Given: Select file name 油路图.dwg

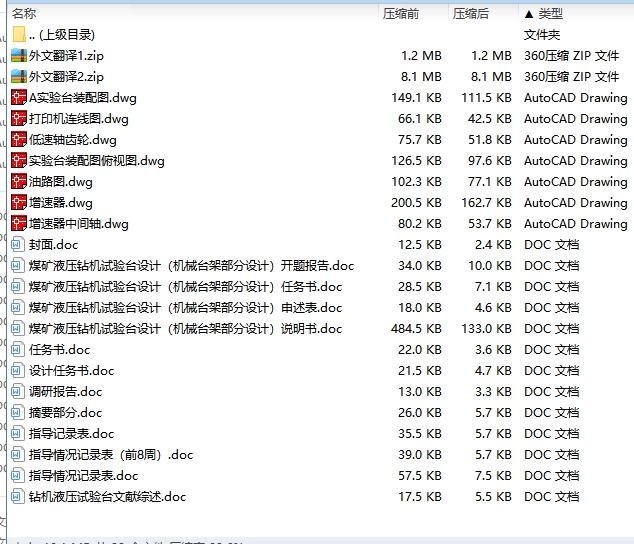Looking at the screenshot, I should 61,182.
